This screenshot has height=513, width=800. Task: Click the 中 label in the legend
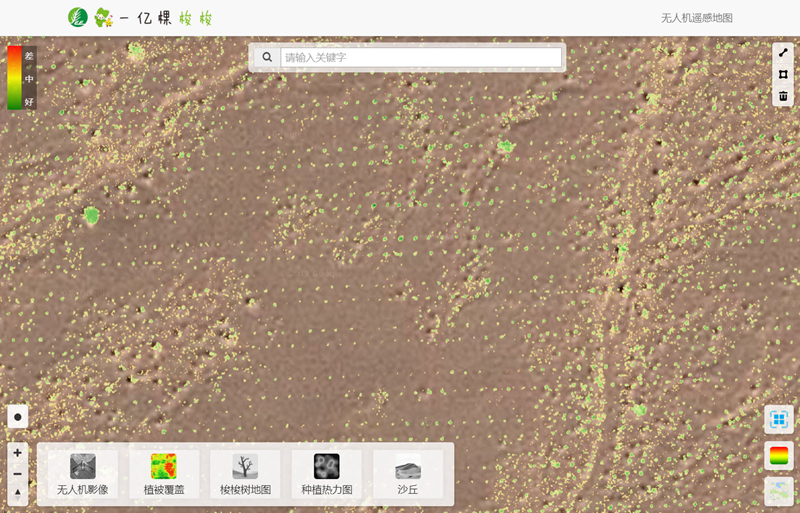click(29, 79)
